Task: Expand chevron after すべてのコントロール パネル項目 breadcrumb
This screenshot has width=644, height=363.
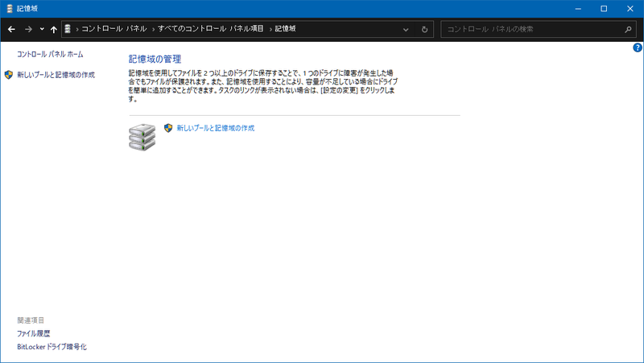Action: [270, 29]
